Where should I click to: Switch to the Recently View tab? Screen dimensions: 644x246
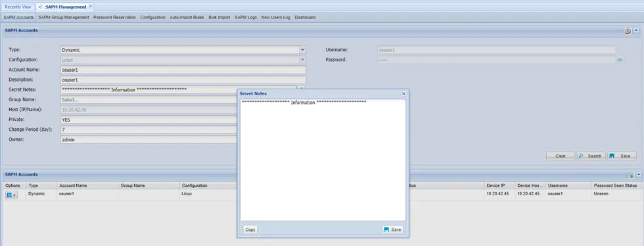[x=18, y=7]
